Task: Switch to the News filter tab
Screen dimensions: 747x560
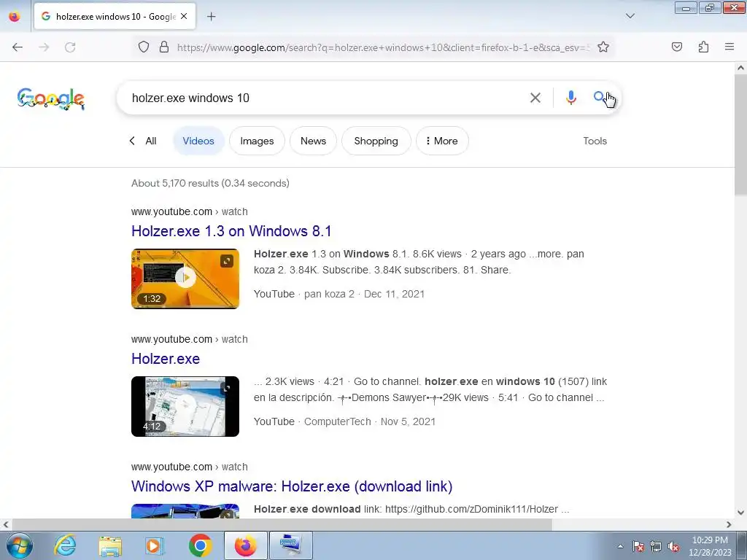Action: (x=313, y=141)
